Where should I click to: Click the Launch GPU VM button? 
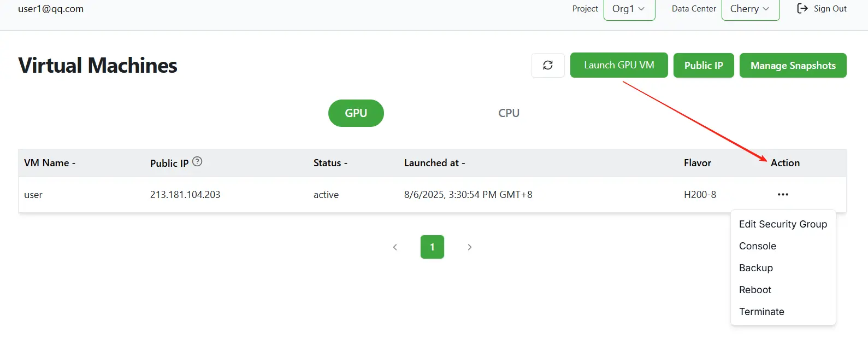619,65
